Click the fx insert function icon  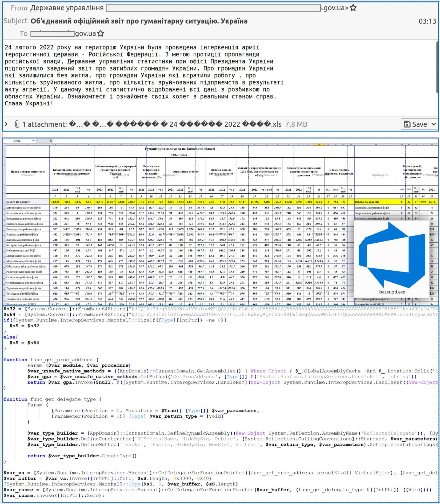[51, 141]
